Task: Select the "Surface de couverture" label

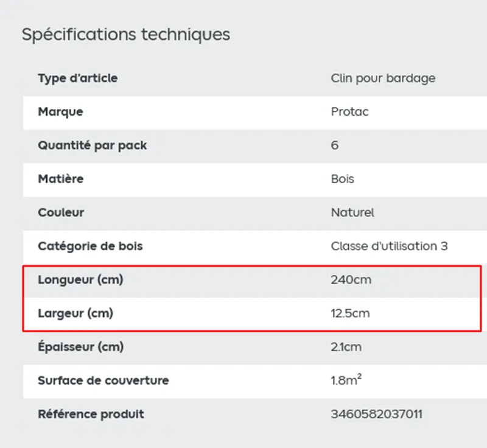Action: 103,381
